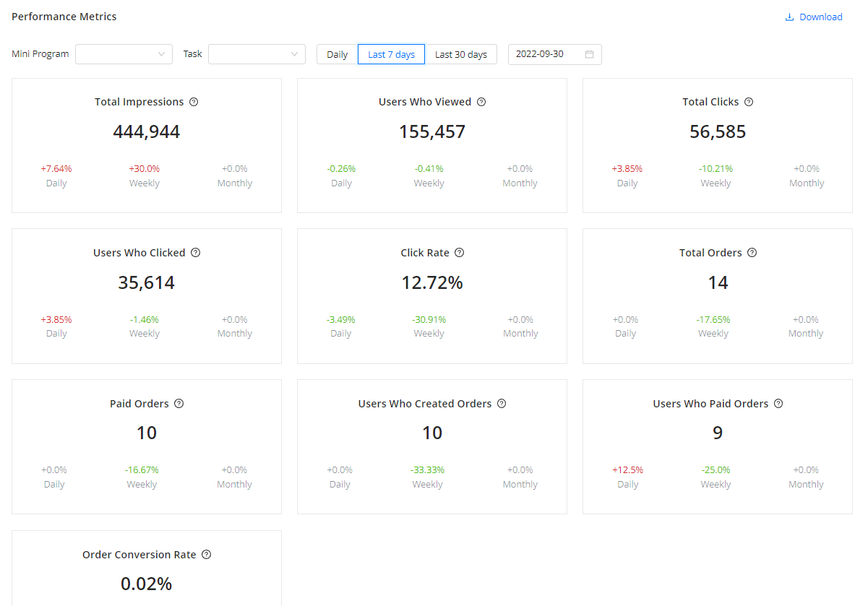The width and height of the screenshot is (868, 606).
Task: Click the Click Rate 12.72% value
Action: tap(432, 282)
